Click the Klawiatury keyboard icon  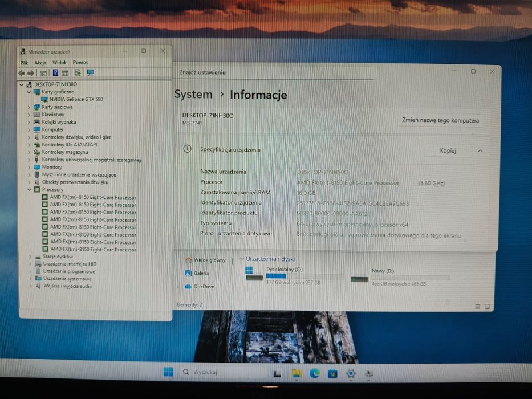tap(36, 115)
